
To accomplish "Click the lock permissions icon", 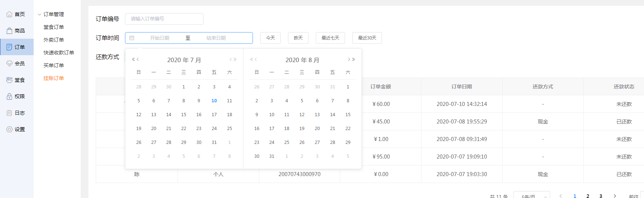I will (10, 96).
